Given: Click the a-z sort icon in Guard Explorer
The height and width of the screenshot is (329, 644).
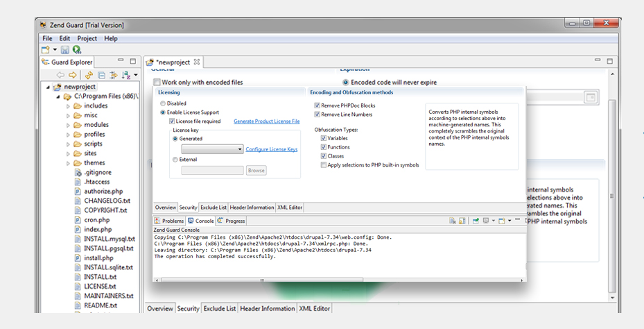Looking at the screenshot, I should [125, 75].
